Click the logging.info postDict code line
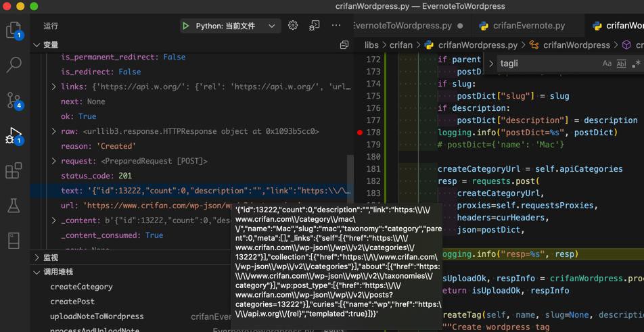 (x=528, y=132)
